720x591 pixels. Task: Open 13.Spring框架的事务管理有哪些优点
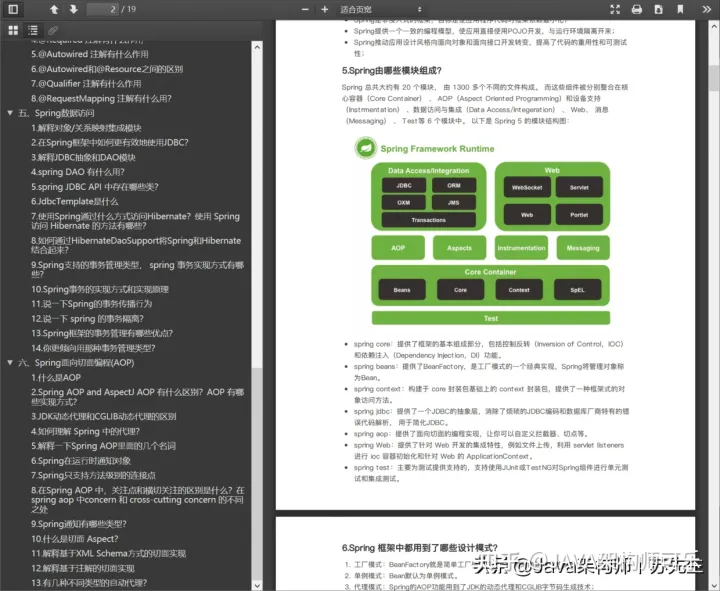tap(102, 333)
